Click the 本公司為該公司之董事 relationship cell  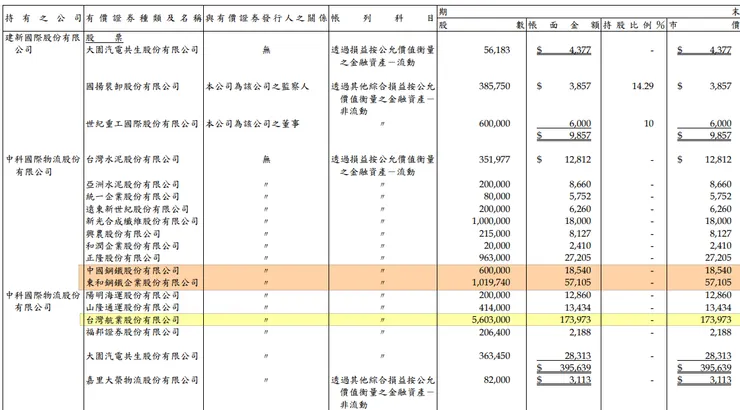252,124
